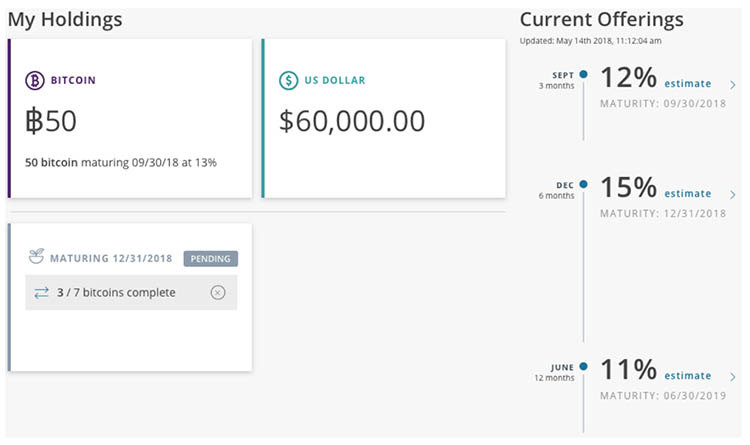Click the exchange arrows icon
Viewport: 750px width, 445px height.
(41, 292)
